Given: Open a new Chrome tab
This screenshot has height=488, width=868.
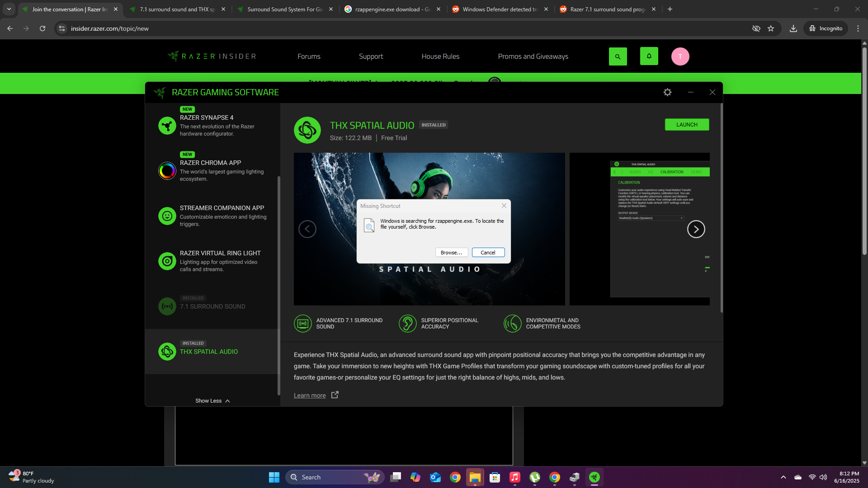Looking at the screenshot, I should coord(670,9).
